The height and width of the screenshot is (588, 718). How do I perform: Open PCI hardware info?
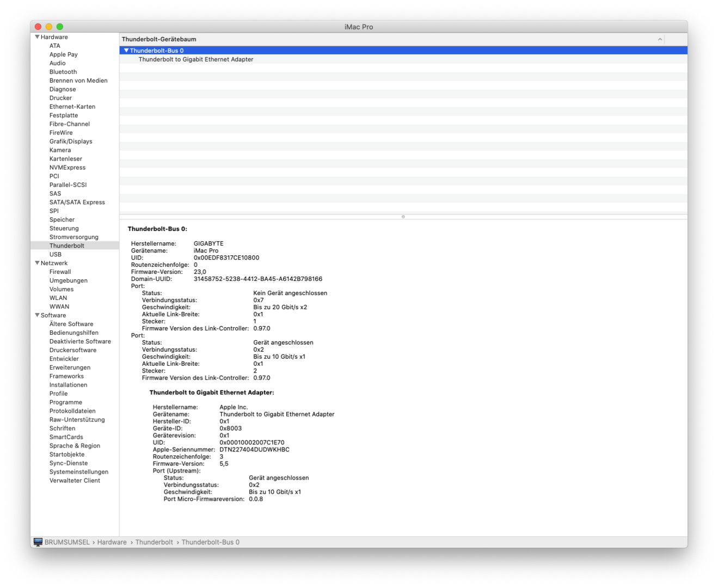point(54,176)
